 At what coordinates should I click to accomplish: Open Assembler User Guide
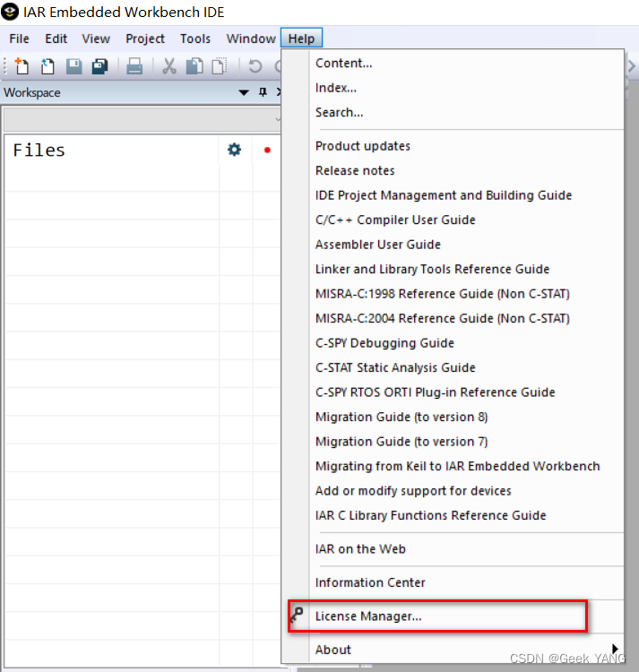(453, 245)
